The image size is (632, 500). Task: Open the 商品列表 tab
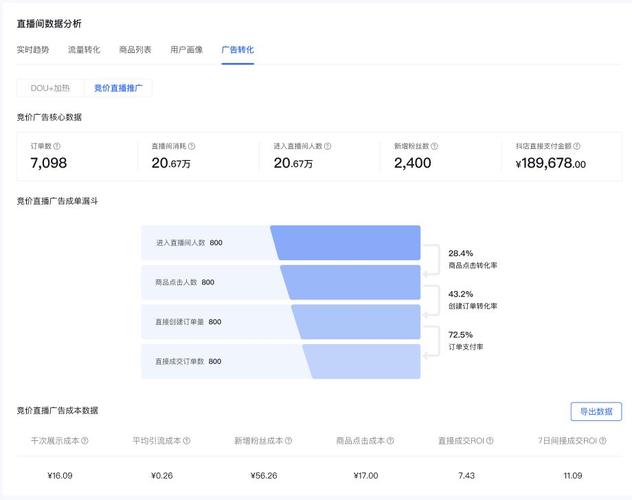[135, 50]
